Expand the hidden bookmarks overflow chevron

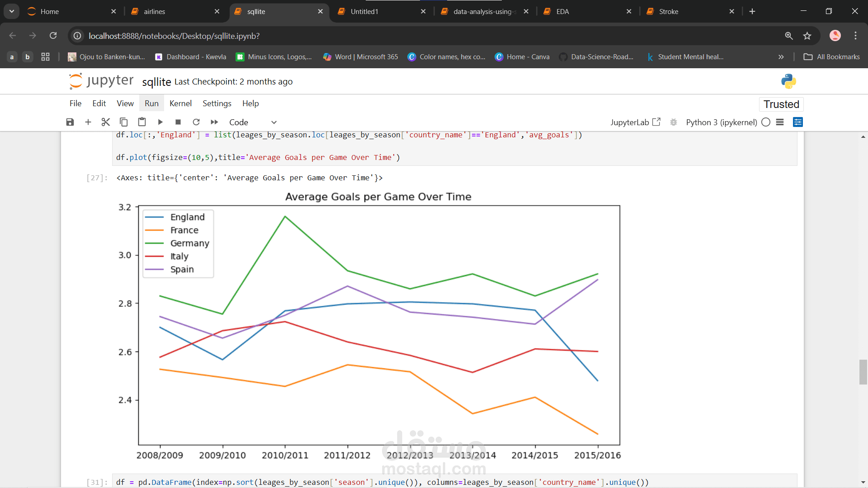coord(781,57)
